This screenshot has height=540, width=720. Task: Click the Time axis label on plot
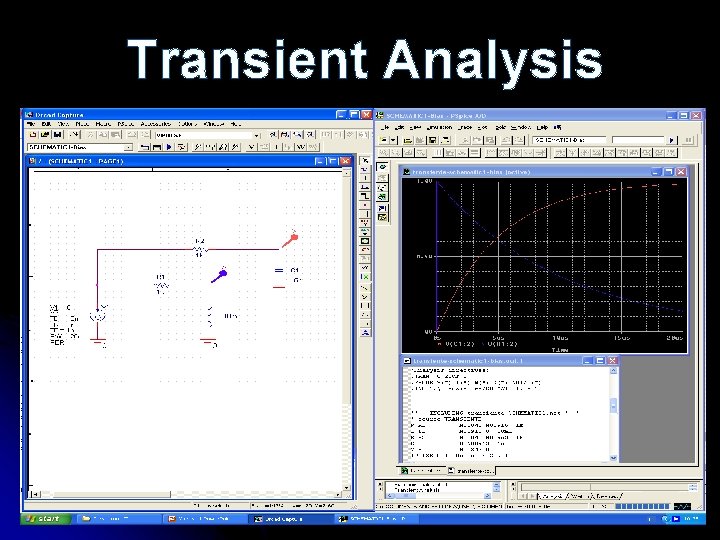point(559,350)
